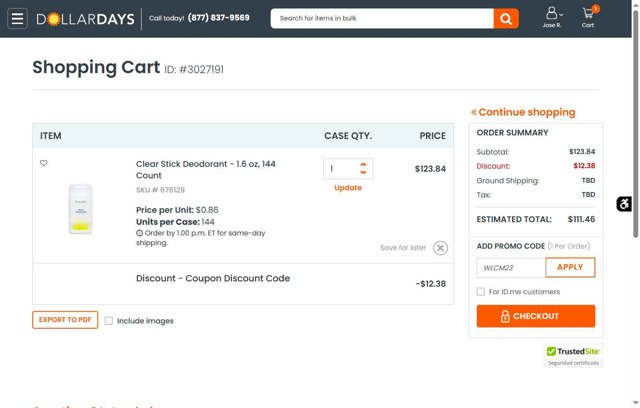Click the TrustedSite badge
Image resolution: width=640 pixels, height=408 pixels.
pyautogui.click(x=573, y=355)
